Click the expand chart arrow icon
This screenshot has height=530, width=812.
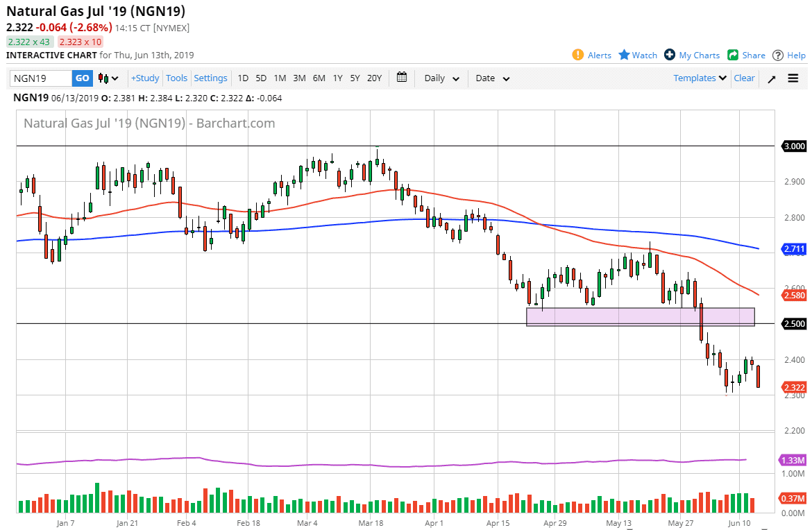tap(772, 78)
